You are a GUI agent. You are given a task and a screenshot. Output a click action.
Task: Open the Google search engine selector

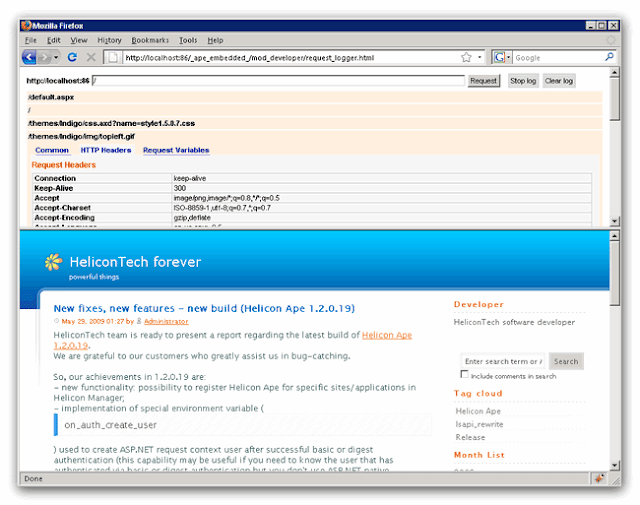[502, 57]
